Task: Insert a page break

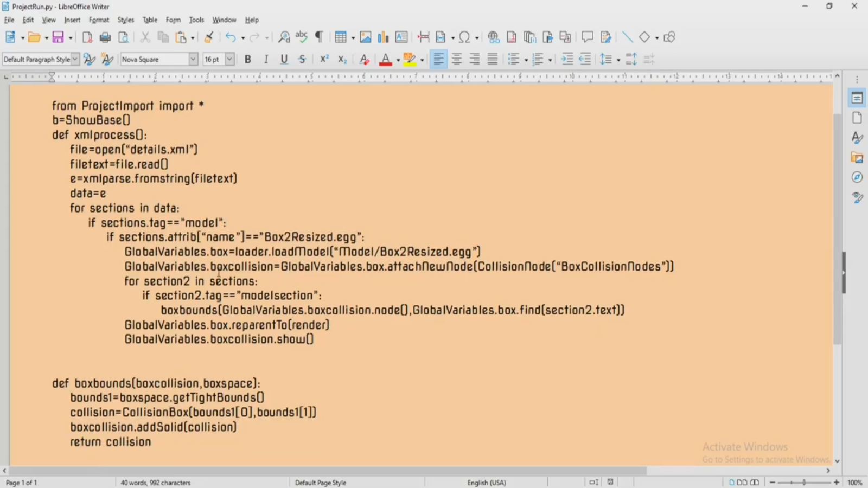Action: pyautogui.click(x=424, y=37)
